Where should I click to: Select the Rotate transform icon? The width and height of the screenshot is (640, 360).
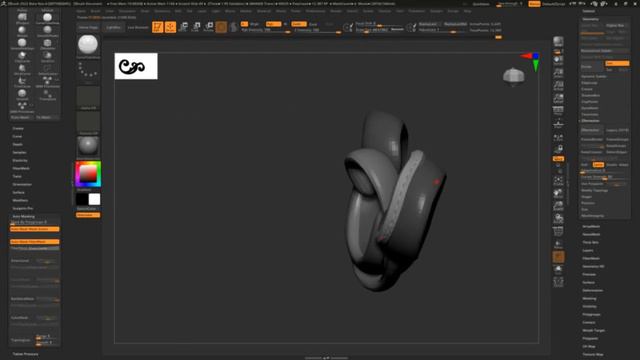[209, 27]
